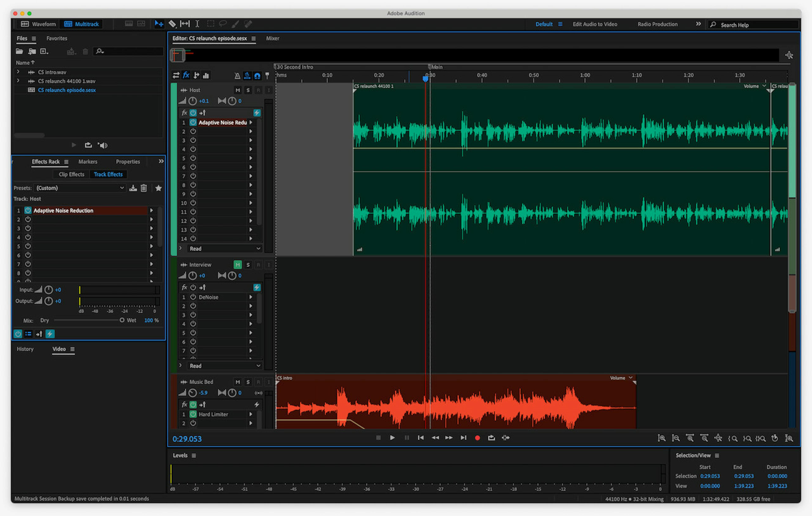The image size is (812, 516).
Task: Open the Presets (Custom) dropdown
Action: click(80, 188)
